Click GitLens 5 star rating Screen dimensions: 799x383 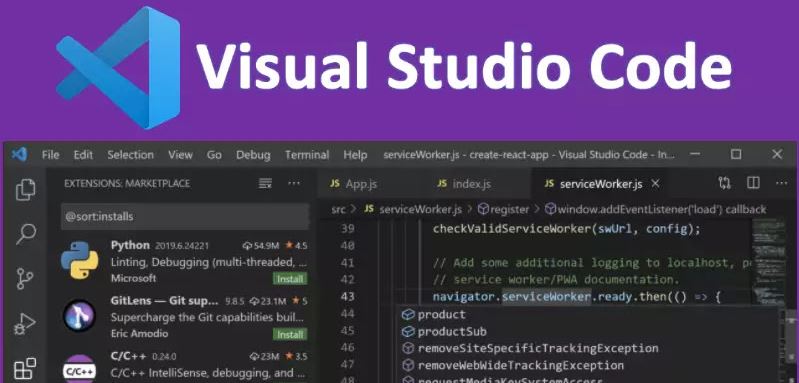coord(299,301)
